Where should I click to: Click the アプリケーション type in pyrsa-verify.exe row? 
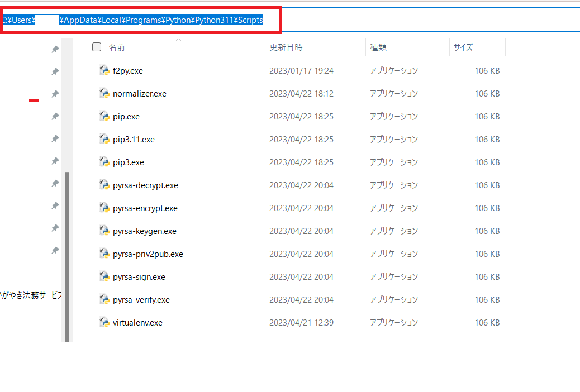[x=393, y=300]
